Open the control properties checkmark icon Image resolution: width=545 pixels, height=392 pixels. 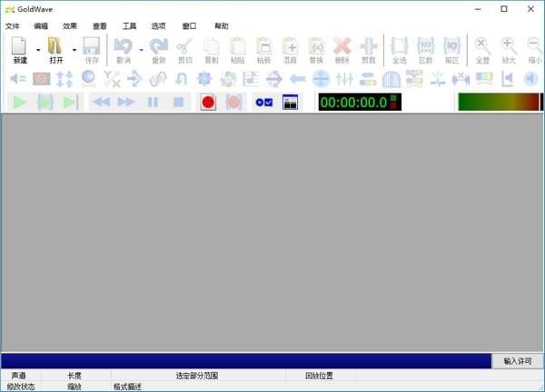coord(263,103)
